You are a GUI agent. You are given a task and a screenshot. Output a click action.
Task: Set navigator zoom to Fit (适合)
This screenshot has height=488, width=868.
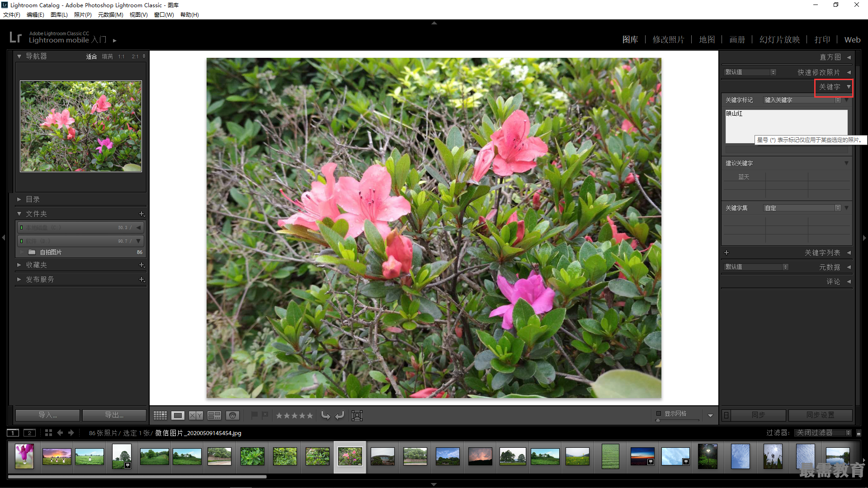[x=91, y=56]
